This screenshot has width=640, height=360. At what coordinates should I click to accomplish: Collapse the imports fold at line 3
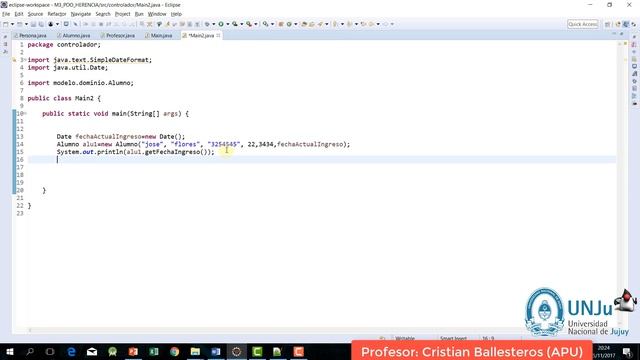[x=25, y=60]
